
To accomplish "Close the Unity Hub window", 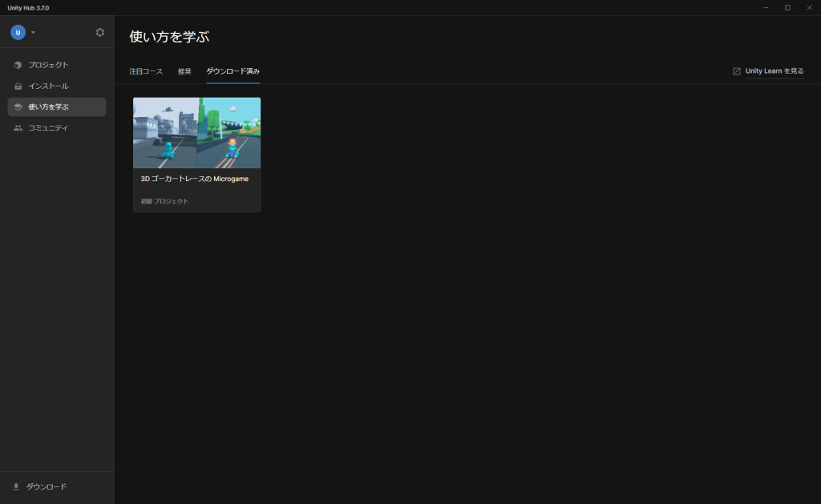I will 810,8.
